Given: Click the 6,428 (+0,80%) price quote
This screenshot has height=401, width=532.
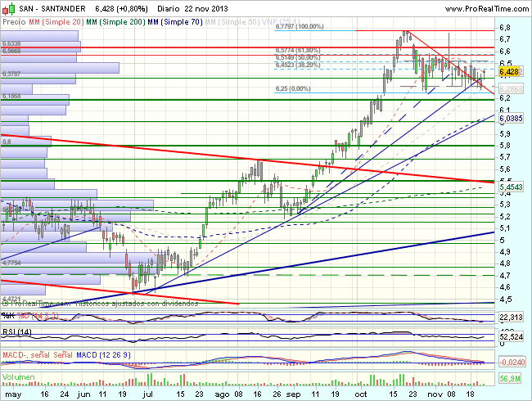Looking at the screenshot, I should 121,9.
